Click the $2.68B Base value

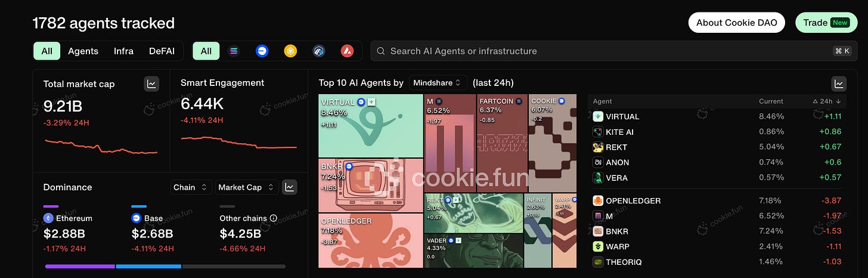click(x=152, y=233)
